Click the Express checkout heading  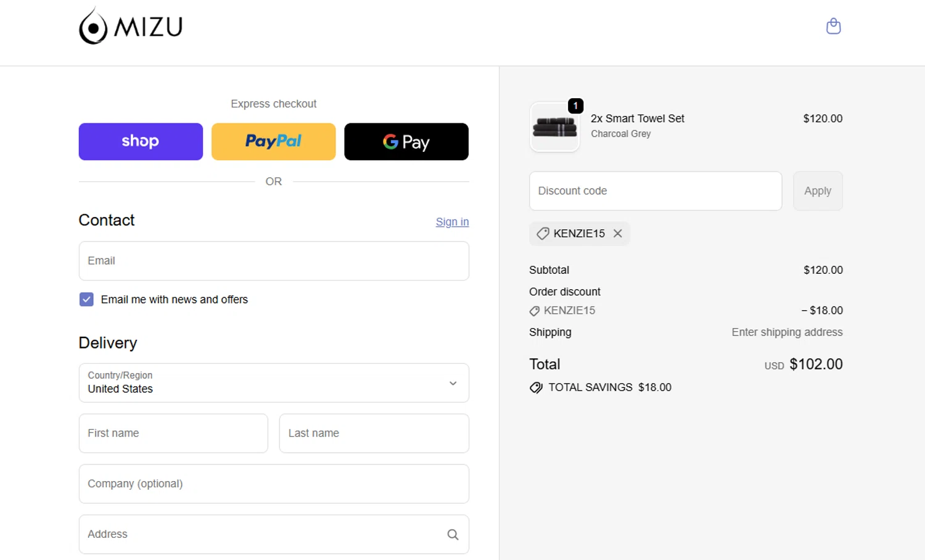(274, 104)
